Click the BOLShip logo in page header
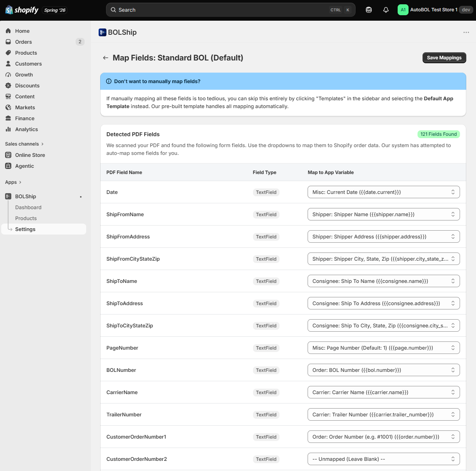The height and width of the screenshot is (471, 476). (103, 32)
